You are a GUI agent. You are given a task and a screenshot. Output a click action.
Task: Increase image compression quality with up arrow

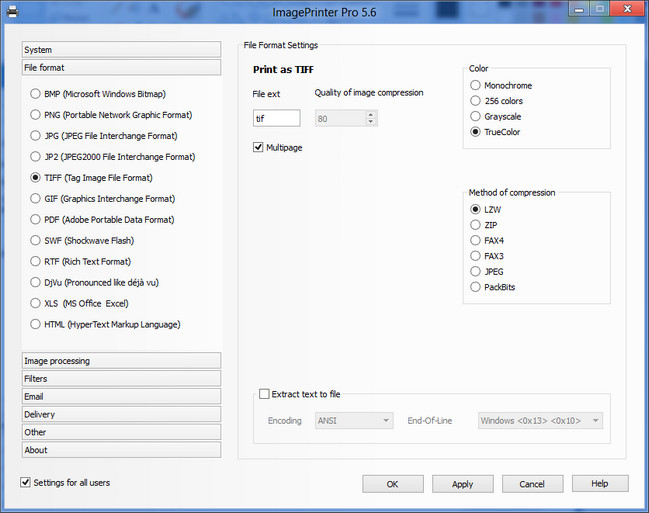point(371,115)
